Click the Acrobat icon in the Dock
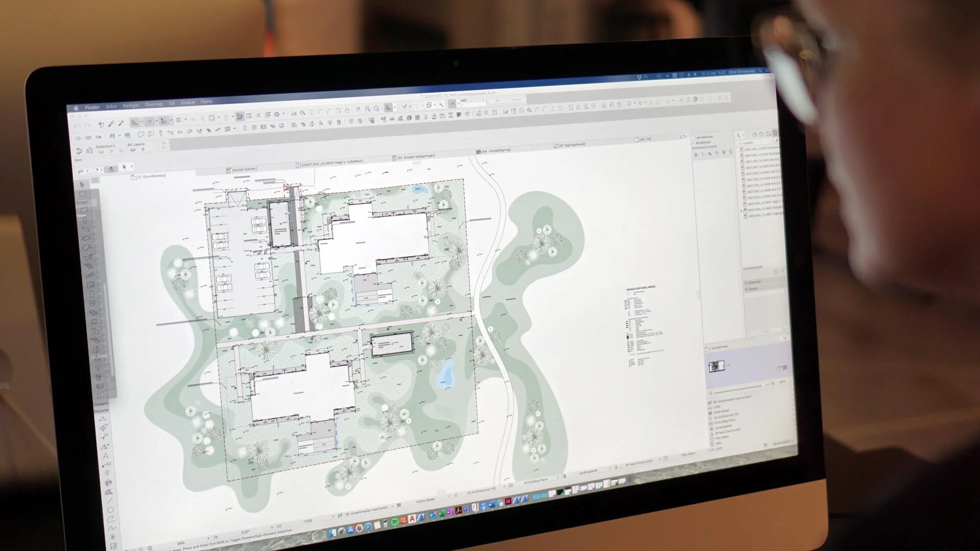 coord(459,511)
